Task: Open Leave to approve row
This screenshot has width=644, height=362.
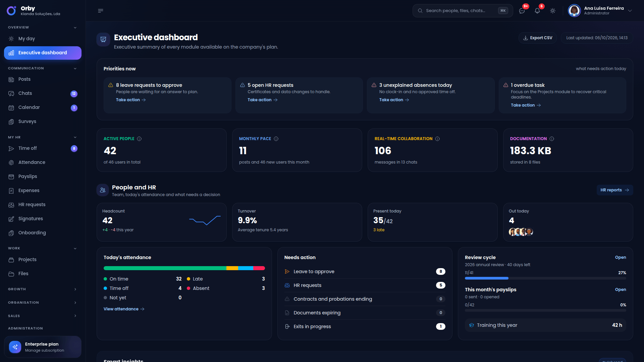Action: [365, 271]
